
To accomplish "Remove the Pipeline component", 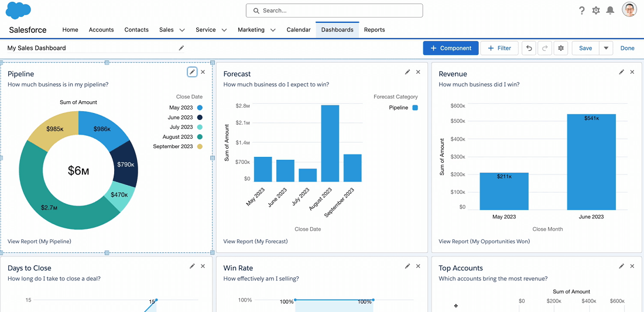I will [x=203, y=72].
